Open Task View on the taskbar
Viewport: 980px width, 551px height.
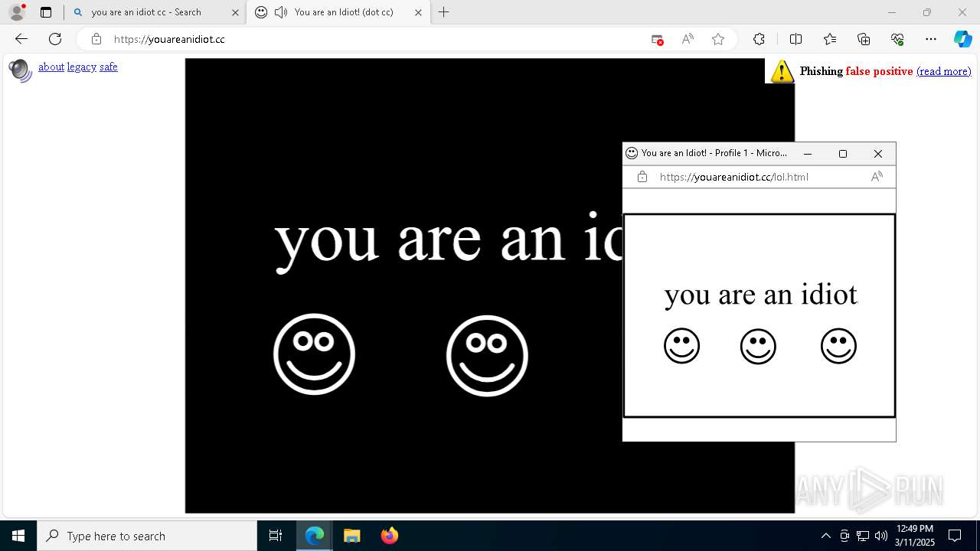click(x=276, y=536)
